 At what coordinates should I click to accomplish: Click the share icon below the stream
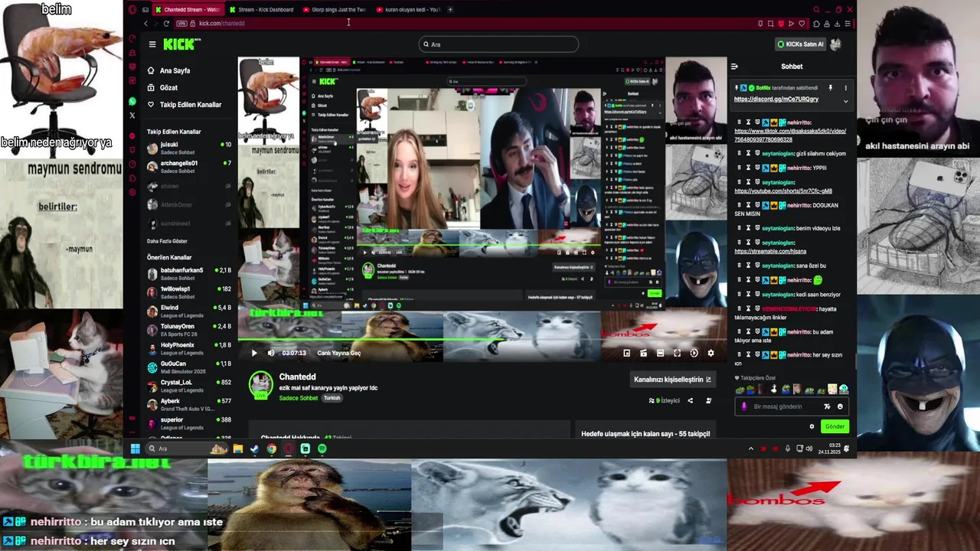[690, 400]
